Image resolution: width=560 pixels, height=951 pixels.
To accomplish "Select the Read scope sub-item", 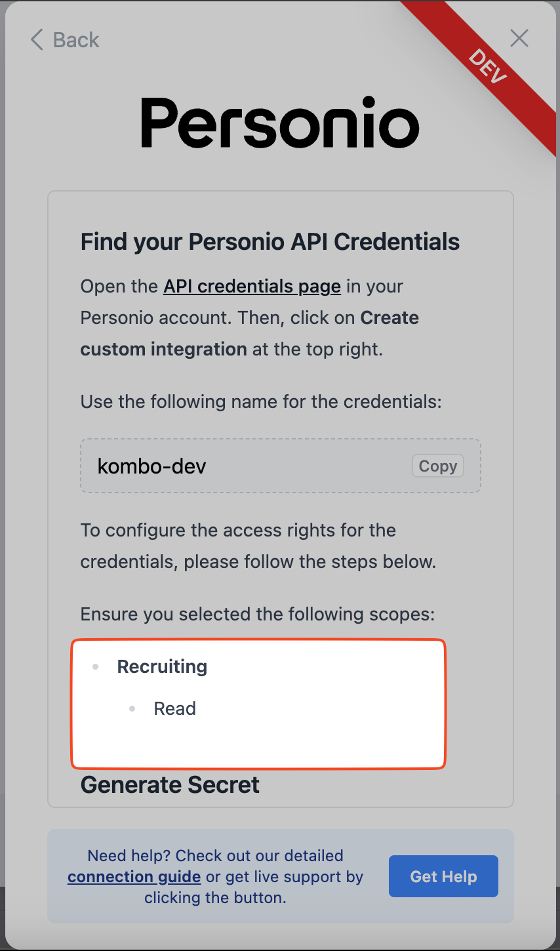I will click(175, 708).
